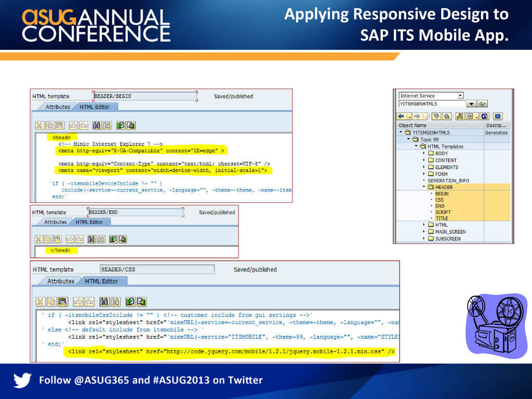This screenshot has height=399, width=532.
Task: Click Copy icon in HEADER/END editor toolbar
Action: tap(48, 239)
